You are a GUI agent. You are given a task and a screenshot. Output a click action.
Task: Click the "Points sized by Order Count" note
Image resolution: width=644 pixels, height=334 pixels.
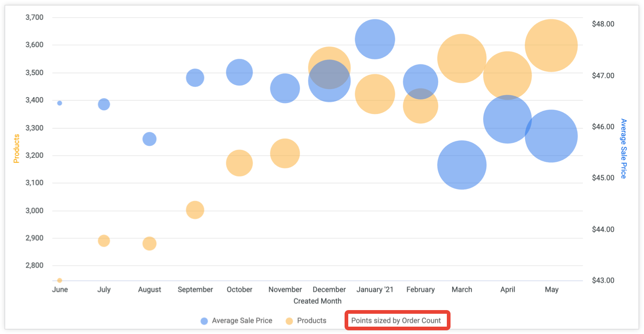pyautogui.click(x=396, y=321)
